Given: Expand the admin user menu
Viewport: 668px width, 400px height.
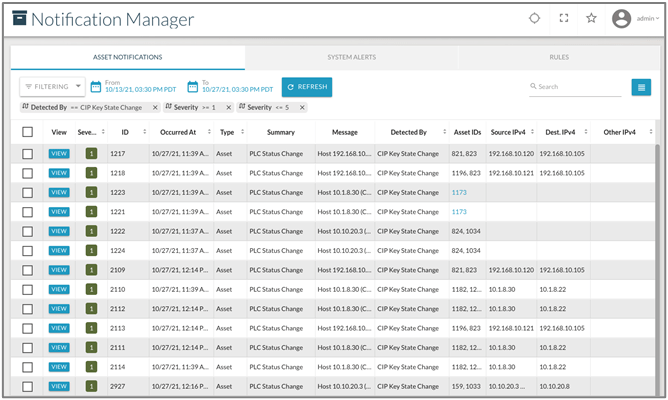Looking at the screenshot, I should (648, 18).
